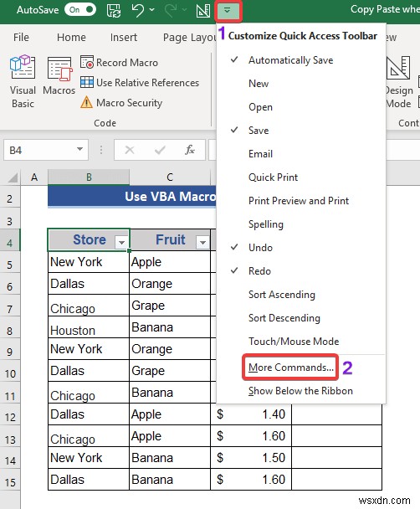Screen dimensions: 420x509
Task: Toggle Use Relative References
Action: tap(140, 82)
